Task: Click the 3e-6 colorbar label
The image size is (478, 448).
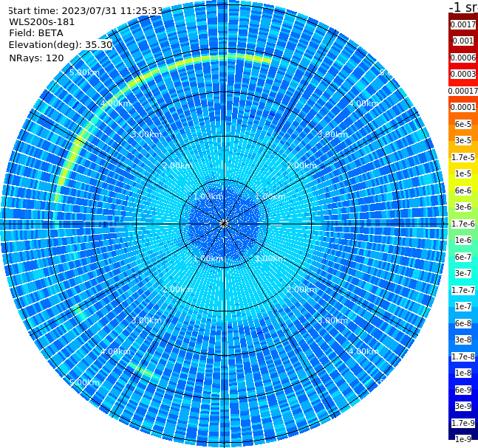Action: [x=463, y=207]
